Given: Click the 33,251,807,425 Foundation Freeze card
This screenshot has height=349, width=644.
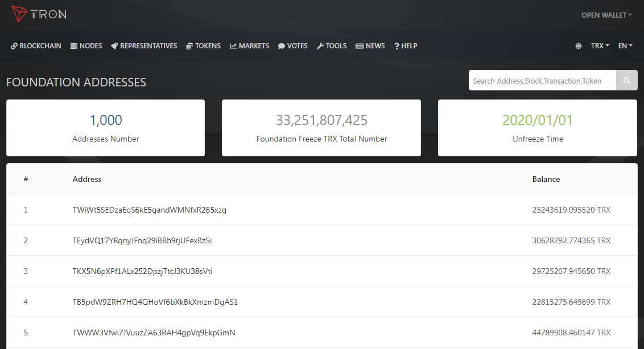Looking at the screenshot, I should click(x=321, y=128).
